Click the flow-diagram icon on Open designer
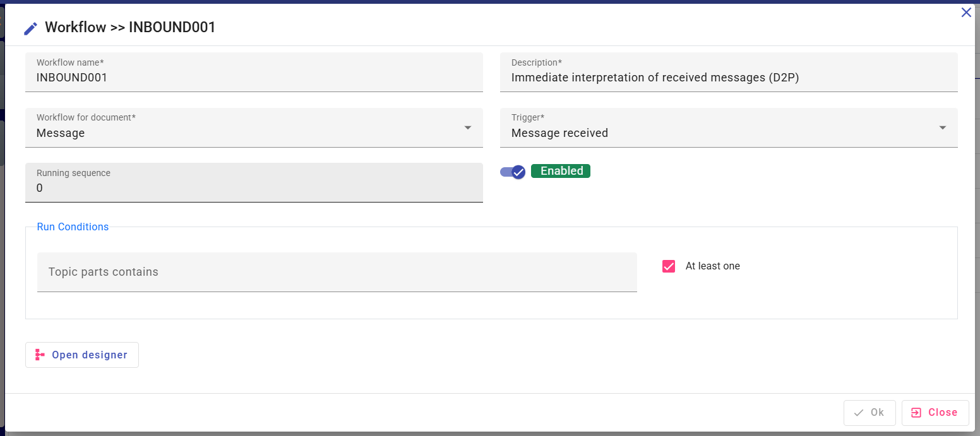 pos(40,355)
